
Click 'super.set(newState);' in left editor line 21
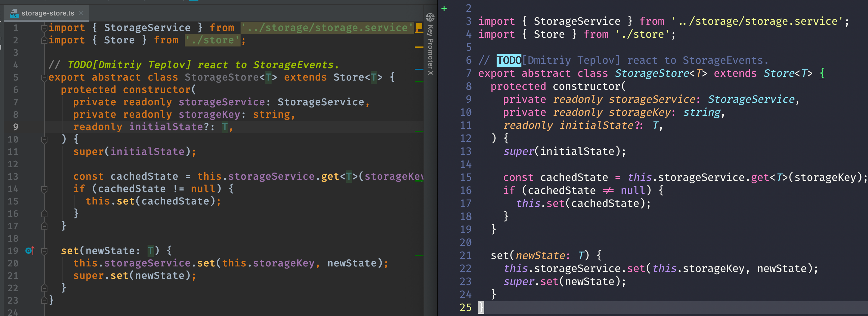click(135, 276)
